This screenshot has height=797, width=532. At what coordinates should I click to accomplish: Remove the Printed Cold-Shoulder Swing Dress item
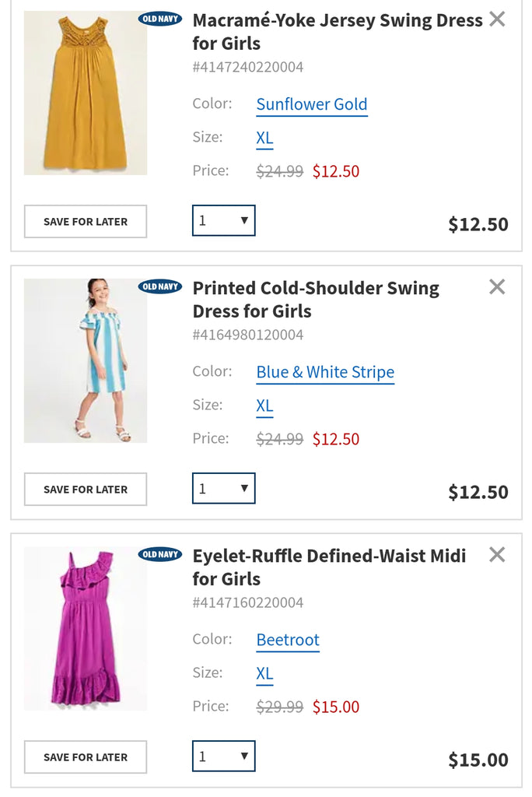tap(497, 286)
